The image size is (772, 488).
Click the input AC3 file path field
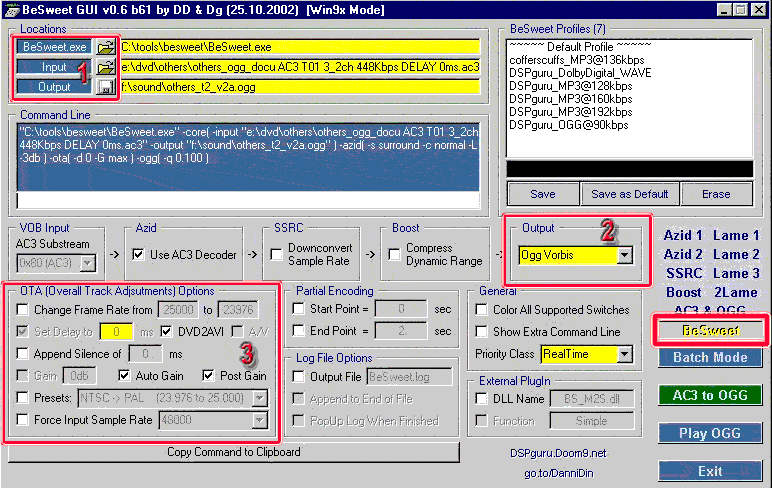click(300, 67)
